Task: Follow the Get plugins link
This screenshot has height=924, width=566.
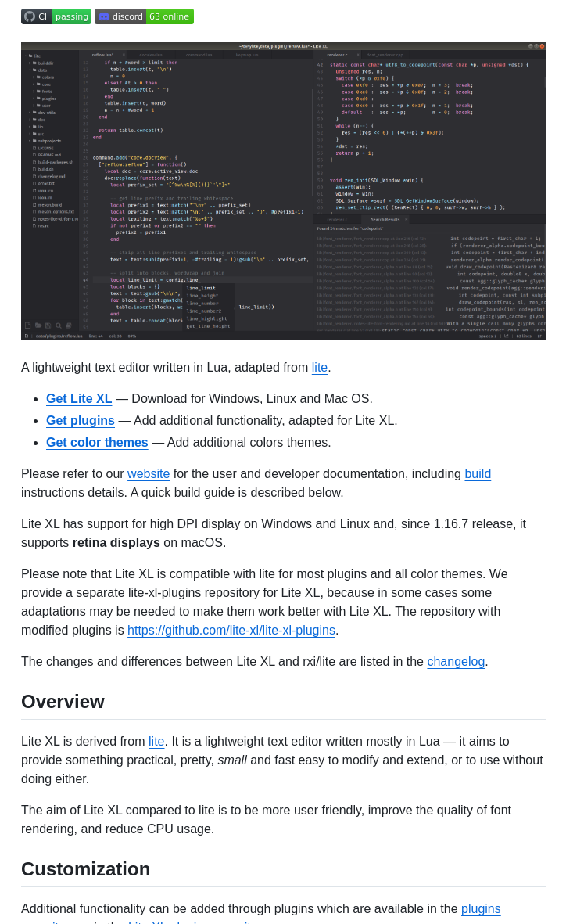Action: (81, 421)
